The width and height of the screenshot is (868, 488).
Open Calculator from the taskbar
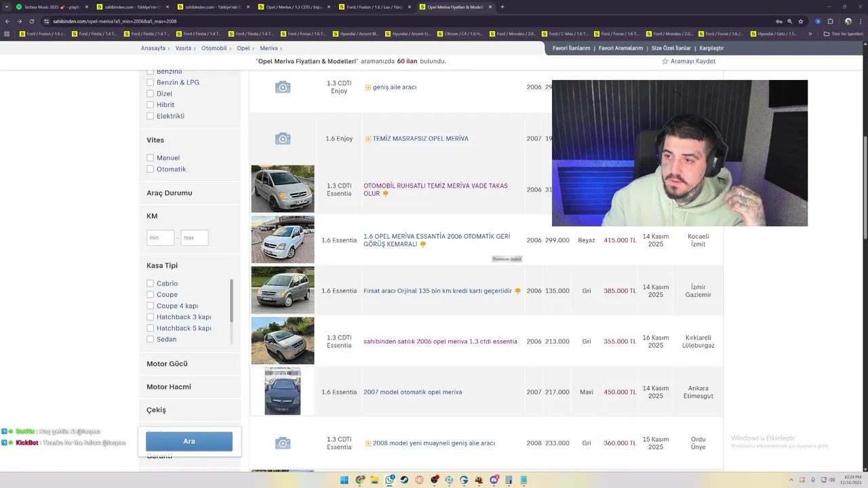(x=509, y=480)
